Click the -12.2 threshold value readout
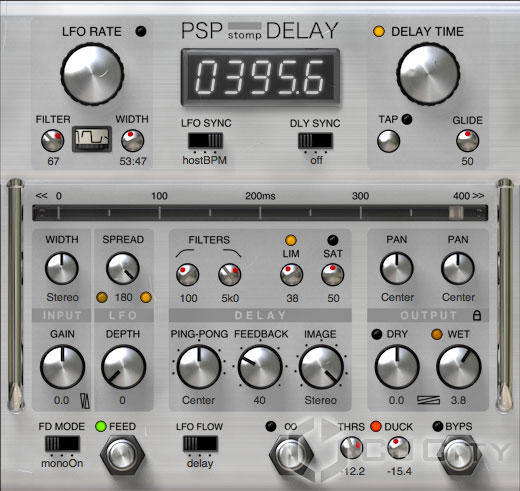520x491 pixels. click(x=353, y=471)
